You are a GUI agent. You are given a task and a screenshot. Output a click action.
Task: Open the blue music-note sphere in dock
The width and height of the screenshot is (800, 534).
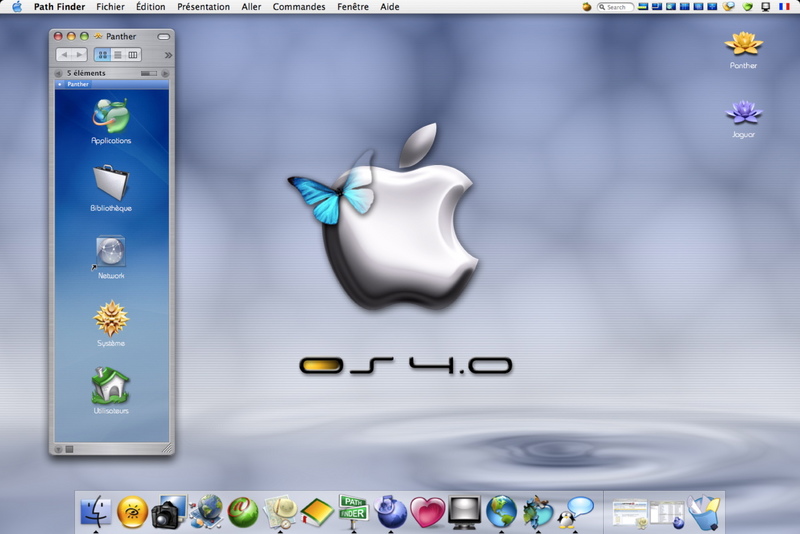point(390,512)
